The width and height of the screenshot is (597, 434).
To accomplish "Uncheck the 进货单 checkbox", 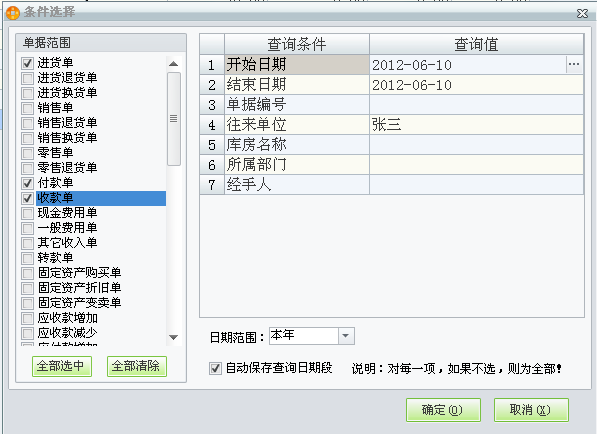I will pyautogui.click(x=27, y=63).
